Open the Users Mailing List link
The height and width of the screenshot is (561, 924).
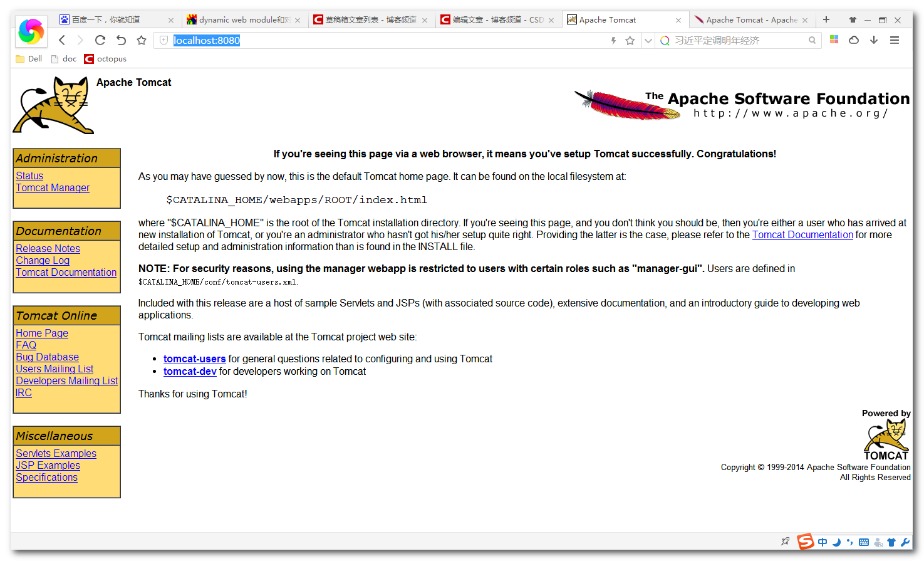tap(55, 369)
